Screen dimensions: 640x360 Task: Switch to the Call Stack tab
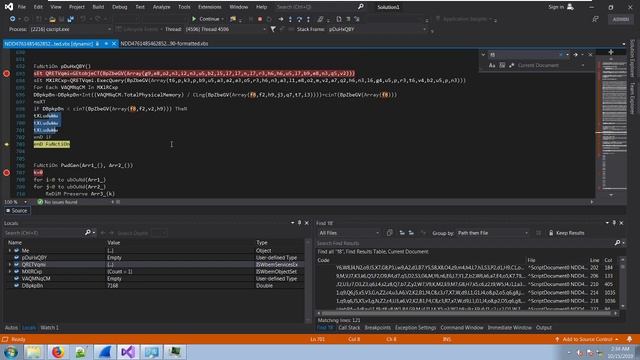[349, 328]
